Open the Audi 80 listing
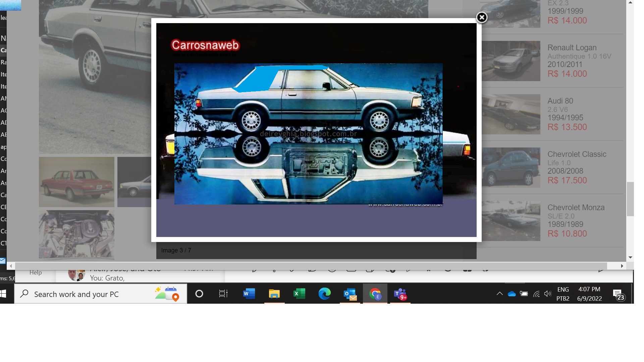The height and width of the screenshot is (362, 644). (560, 101)
